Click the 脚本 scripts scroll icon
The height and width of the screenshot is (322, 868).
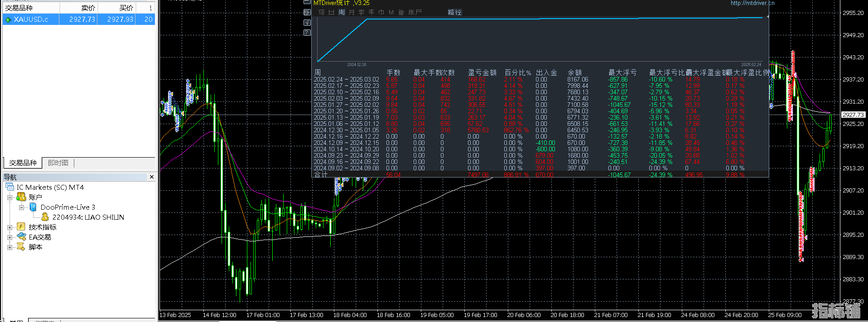(x=21, y=247)
